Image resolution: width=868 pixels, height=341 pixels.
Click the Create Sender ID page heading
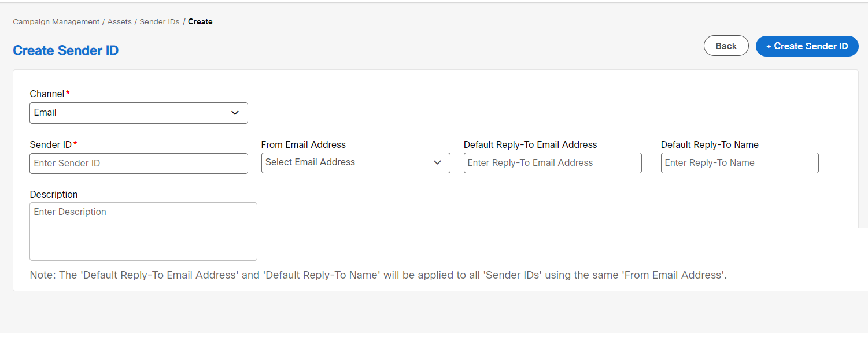65,50
